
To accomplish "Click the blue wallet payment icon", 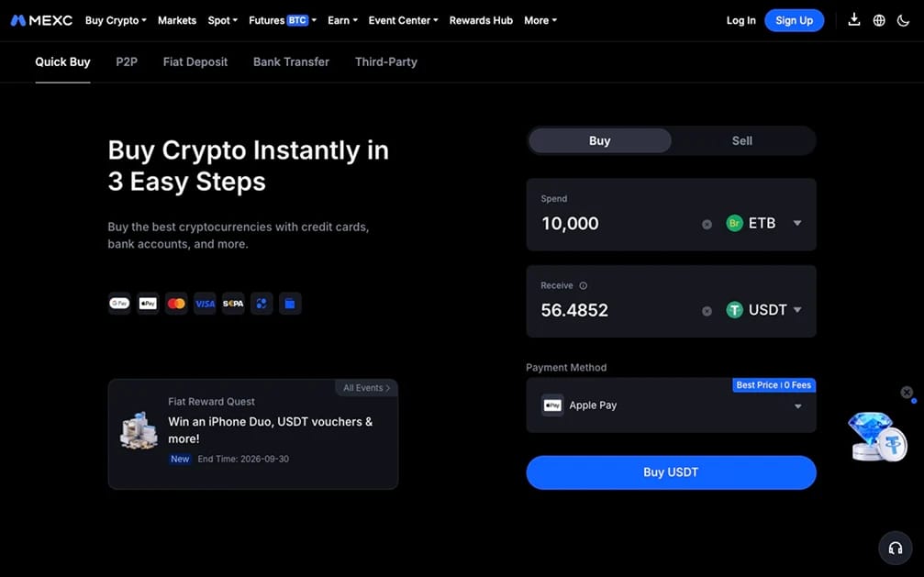I will pyautogui.click(x=290, y=304).
